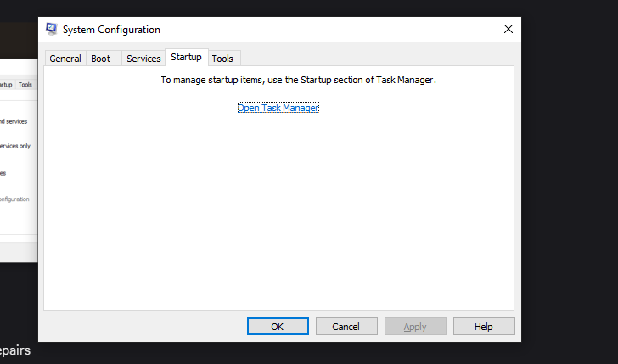Image resolution: width=618 pixels, height=364 pixels.
Task: Open Task Manager via the link
Action: click(278, 108)
